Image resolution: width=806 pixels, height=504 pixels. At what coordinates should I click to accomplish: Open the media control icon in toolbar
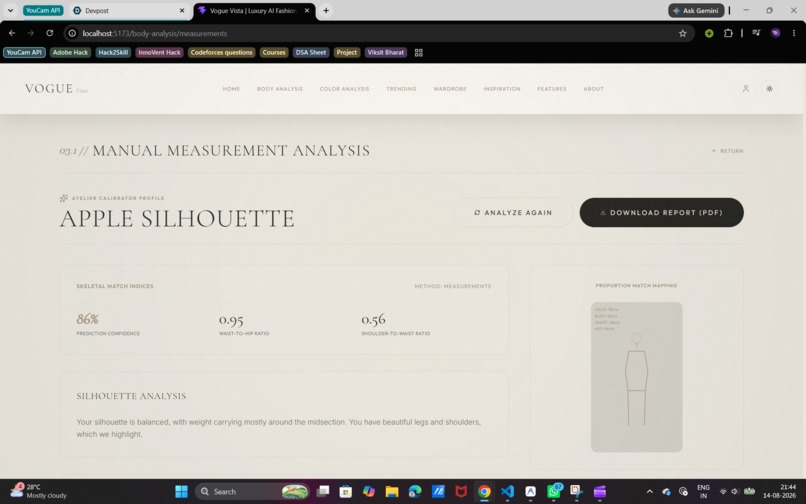tap(756, 33)
